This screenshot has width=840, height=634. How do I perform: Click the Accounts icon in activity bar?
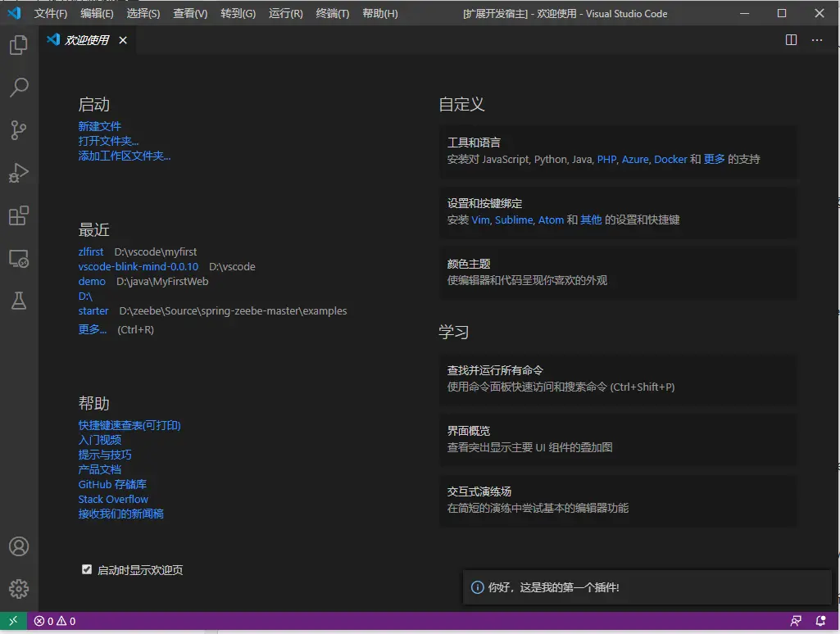18,546
